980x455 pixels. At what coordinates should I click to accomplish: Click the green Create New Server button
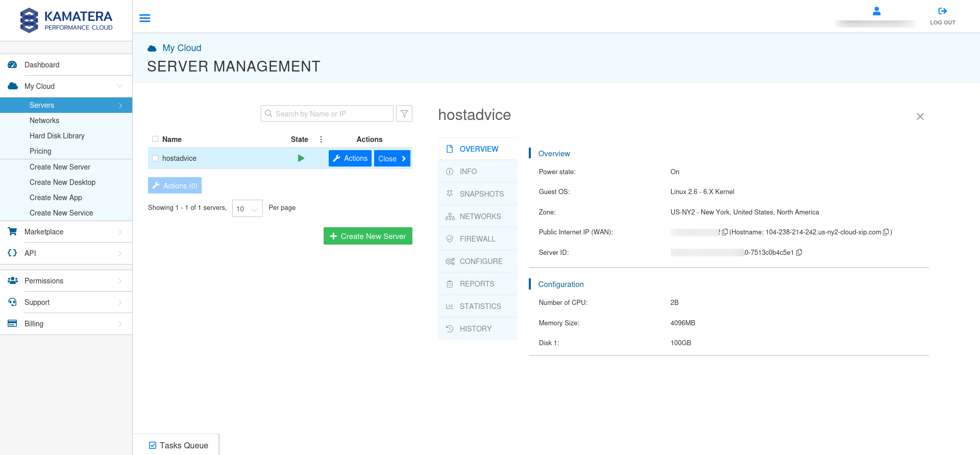(x=368, y=236)
